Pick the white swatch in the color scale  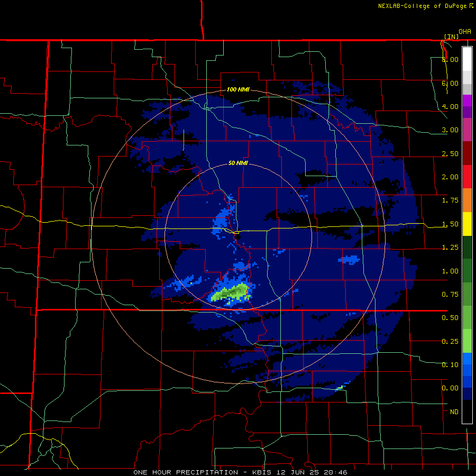pyautogui.click(x=467, y=59)
